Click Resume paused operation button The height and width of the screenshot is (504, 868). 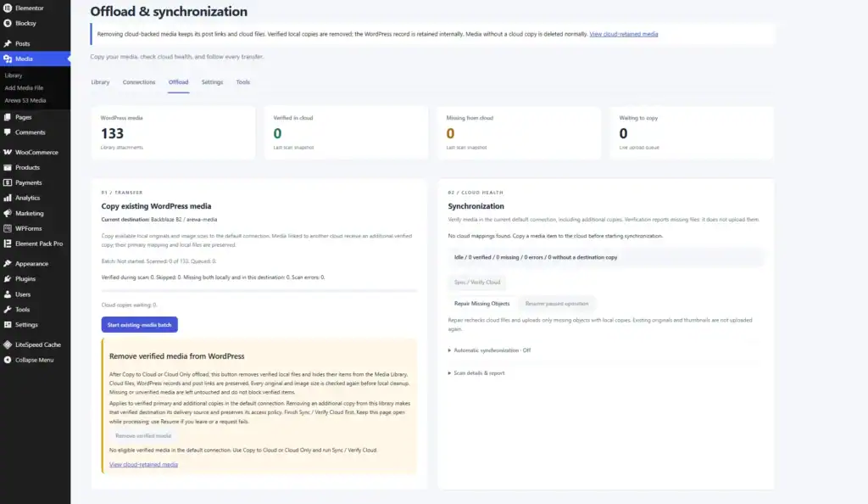[557, 304]
